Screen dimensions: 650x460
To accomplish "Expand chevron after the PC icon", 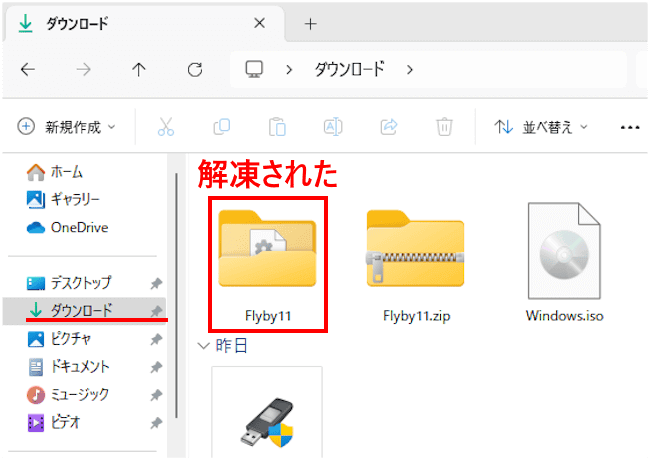I will pos(289,70).
